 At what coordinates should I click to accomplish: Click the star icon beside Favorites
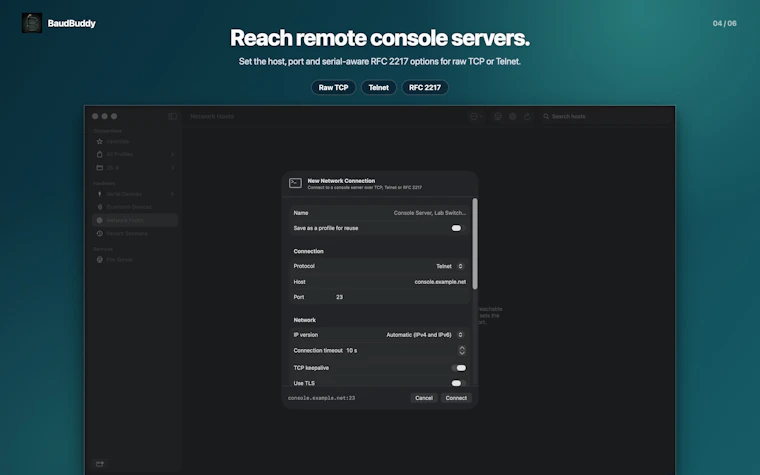coord(100,142)
